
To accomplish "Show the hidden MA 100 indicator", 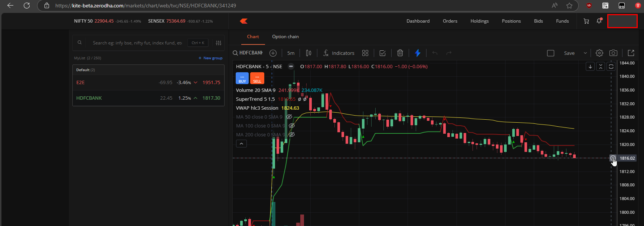I will 292,126.
